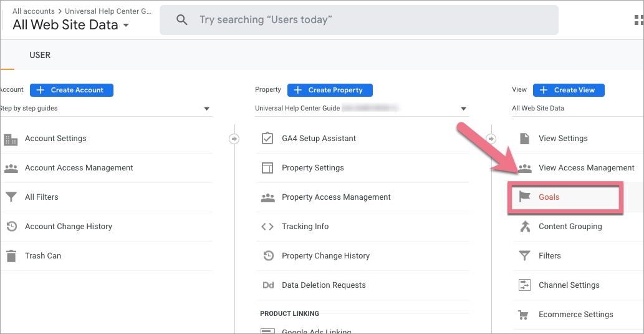Open Tracking Info link
The image size is (644, 334).
(x=305, y=226)
